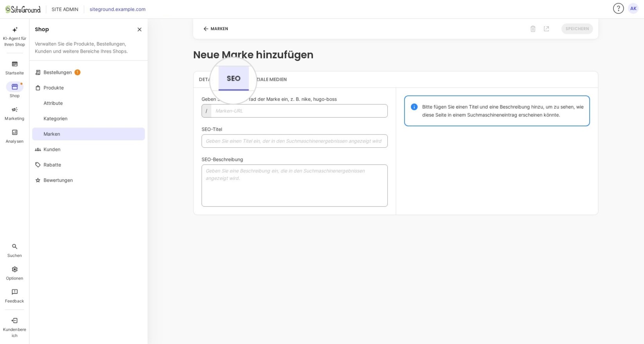Click the slash prefix of the URL field
This screenshot has width=644, height=344.
pyautogui.click(x=206, y=111)
